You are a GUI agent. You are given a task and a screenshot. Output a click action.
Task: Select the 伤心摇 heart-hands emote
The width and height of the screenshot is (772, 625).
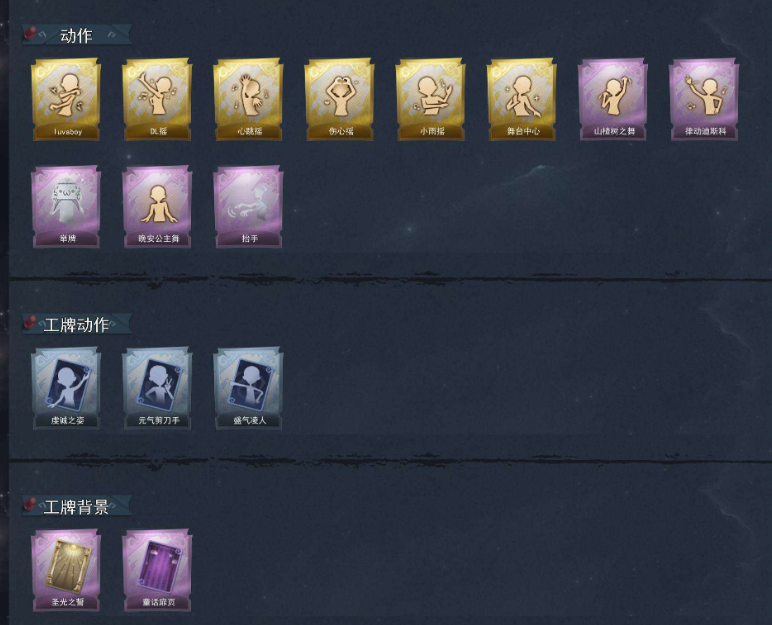pyautogui.click(x=339, y=100)
